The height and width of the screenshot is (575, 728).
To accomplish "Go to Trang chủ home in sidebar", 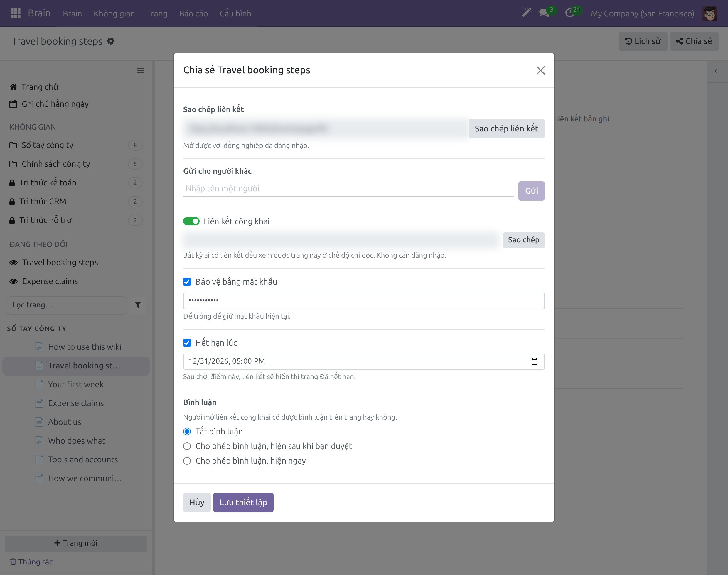I will point(34,87).
